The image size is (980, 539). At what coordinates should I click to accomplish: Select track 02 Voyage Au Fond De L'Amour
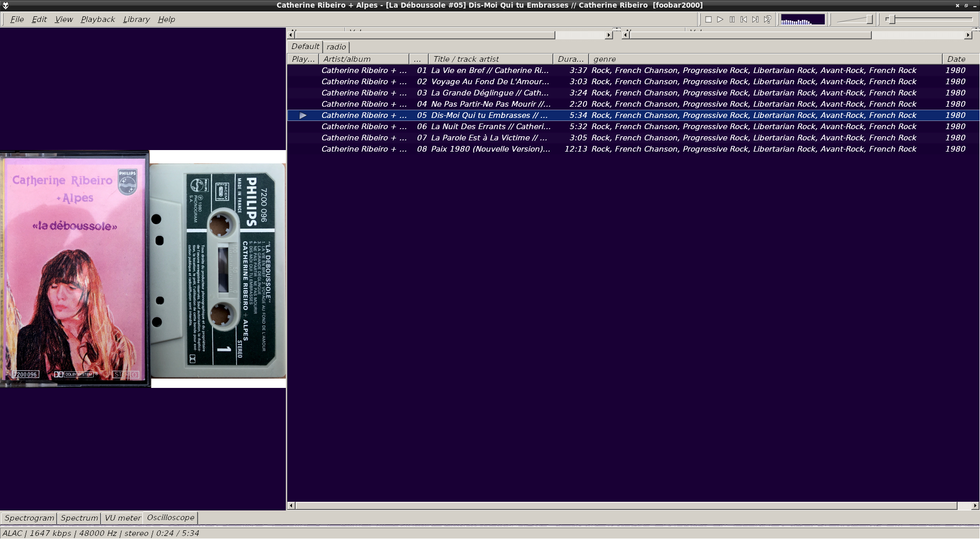click(x=633, y=82)
